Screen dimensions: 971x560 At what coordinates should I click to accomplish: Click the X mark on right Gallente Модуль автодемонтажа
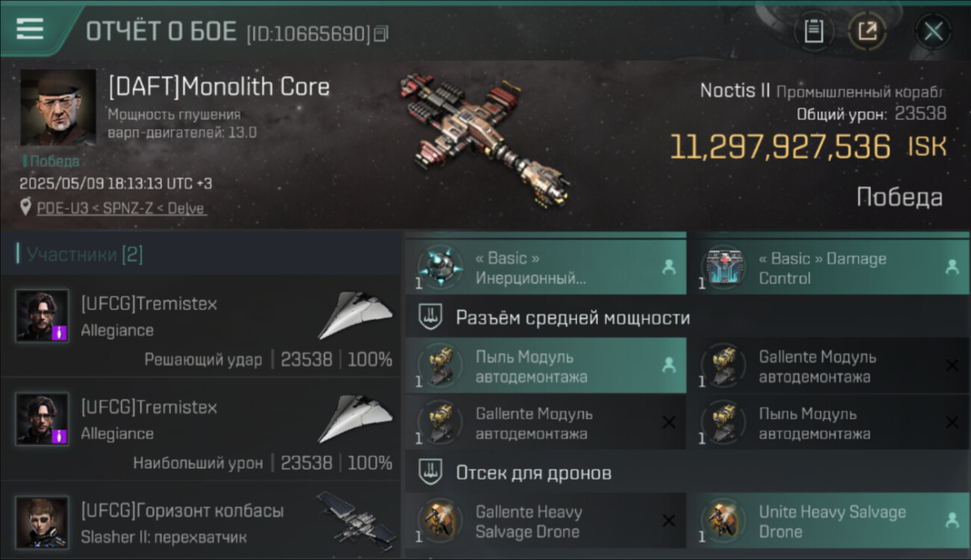click(952, 365)
